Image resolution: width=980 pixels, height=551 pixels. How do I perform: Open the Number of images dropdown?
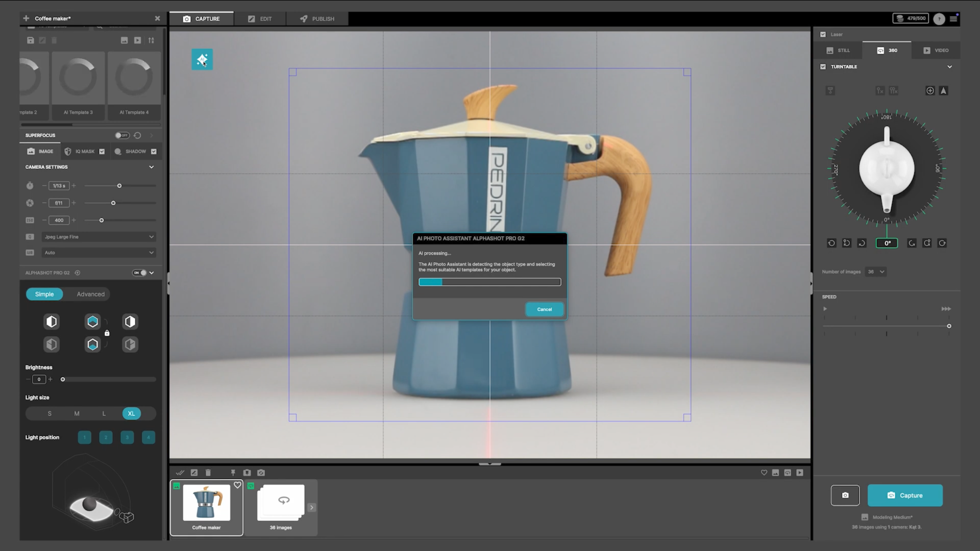pyautogui.click(x=876, y=272)
